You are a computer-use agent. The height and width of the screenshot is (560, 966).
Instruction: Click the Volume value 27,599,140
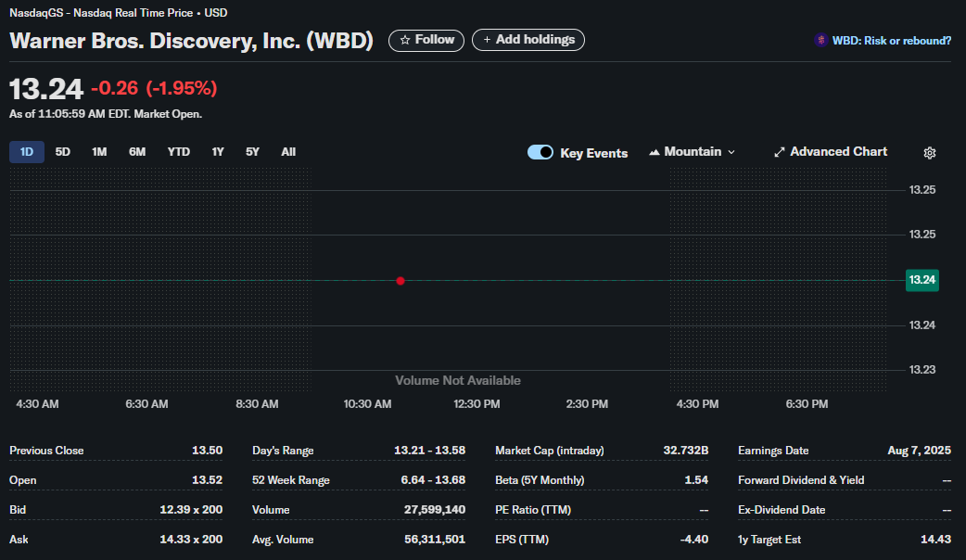coord(435,510)
